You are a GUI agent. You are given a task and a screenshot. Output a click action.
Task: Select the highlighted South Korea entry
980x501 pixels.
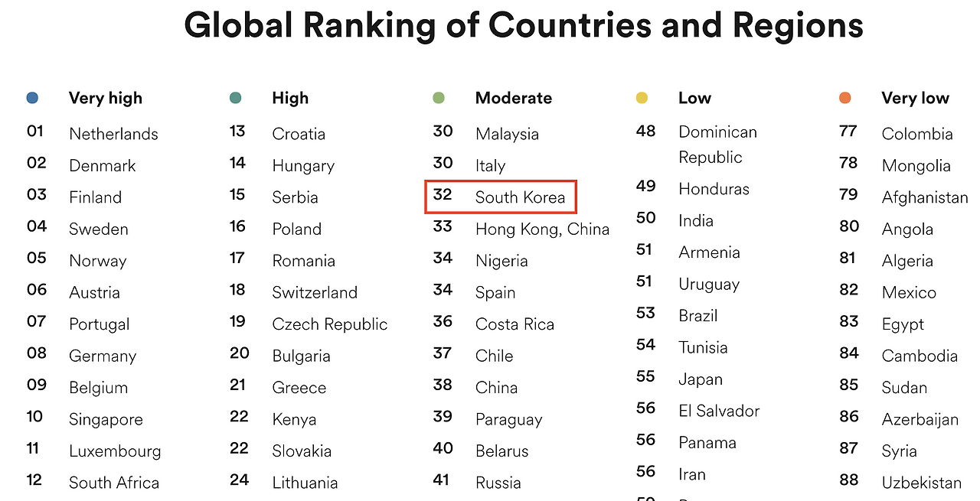point(501,197)
